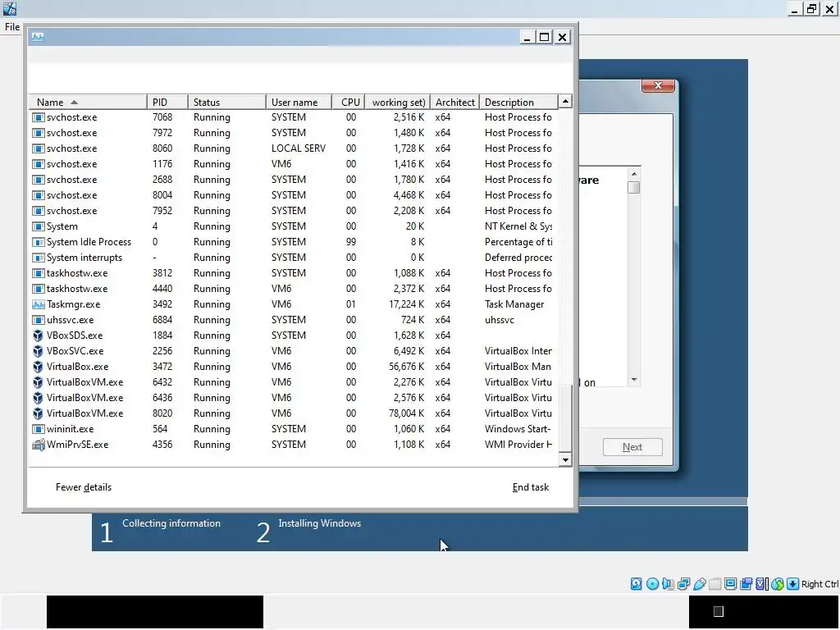Sort by the Description column header
The image size is (840, 630).
518,102
